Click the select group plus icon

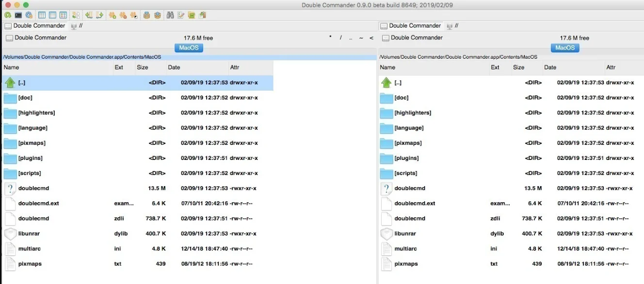[x=113, y=15]
